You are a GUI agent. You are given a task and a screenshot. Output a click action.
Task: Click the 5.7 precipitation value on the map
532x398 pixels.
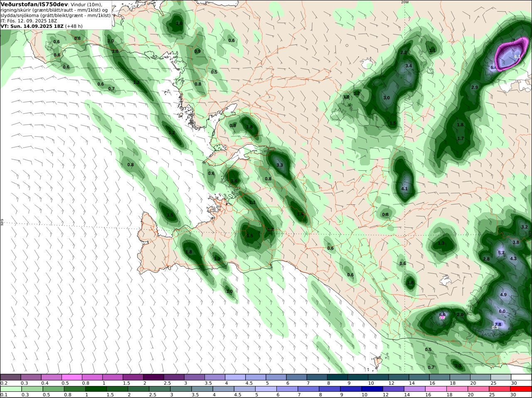(x=501, y=253)
